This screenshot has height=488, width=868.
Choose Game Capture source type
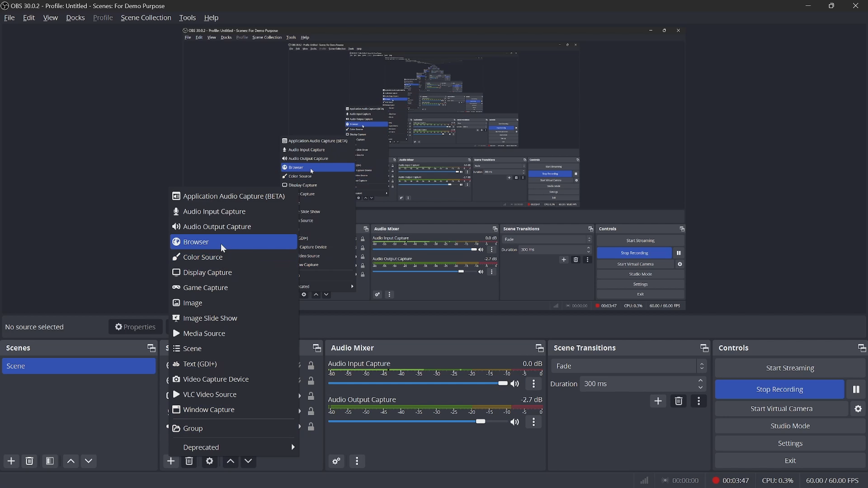(x=233, y=288)
